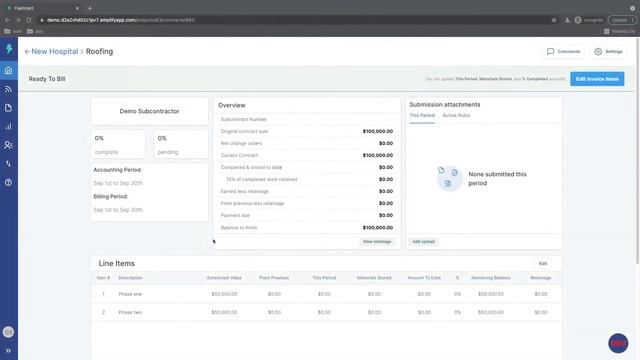Reload the page in browser
640x360 pixels.
click(29, 20)
